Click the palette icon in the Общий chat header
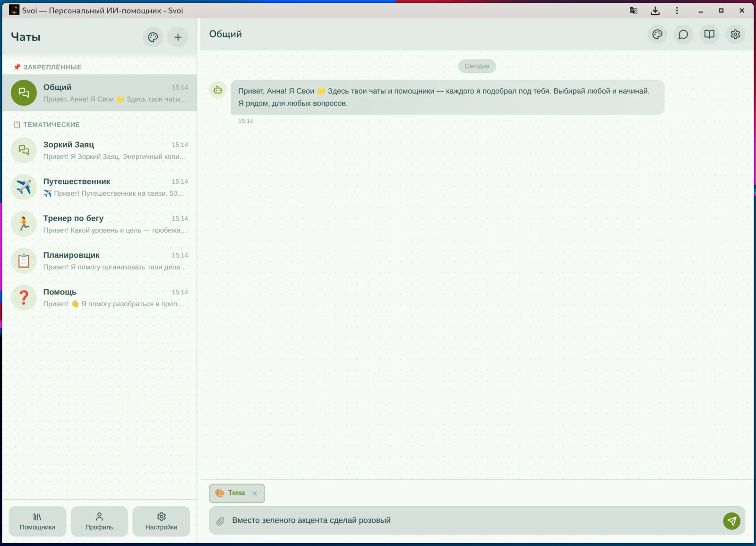 657,34
